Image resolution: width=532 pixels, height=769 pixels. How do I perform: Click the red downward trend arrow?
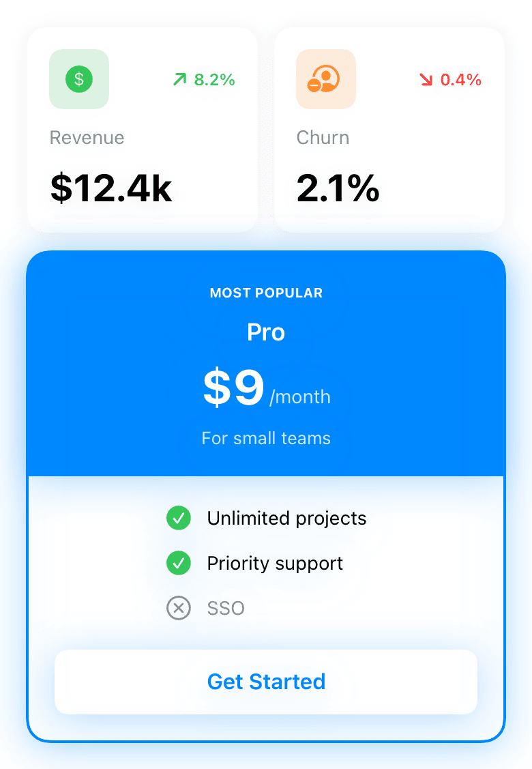(x=426, y=79)
